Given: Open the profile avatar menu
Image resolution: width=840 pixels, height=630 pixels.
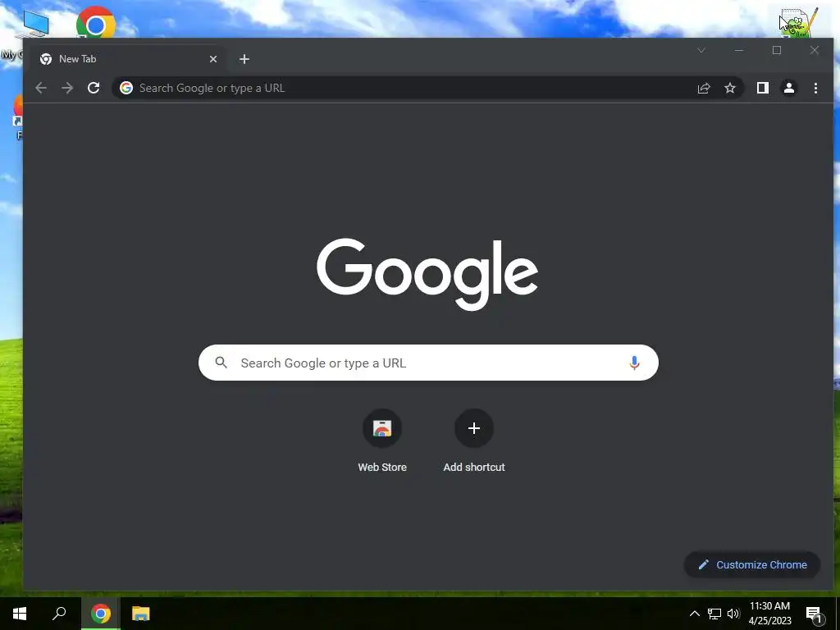Looking at the screenshot, I should click(x=789, y=88).
